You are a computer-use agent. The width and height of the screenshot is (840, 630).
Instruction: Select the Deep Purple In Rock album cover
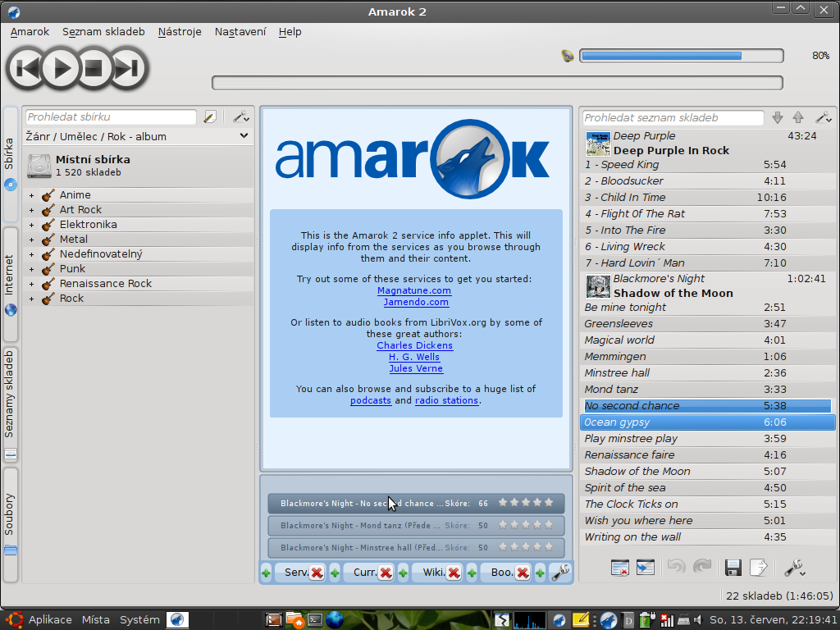pyautogui.click(x=598, y=144)
